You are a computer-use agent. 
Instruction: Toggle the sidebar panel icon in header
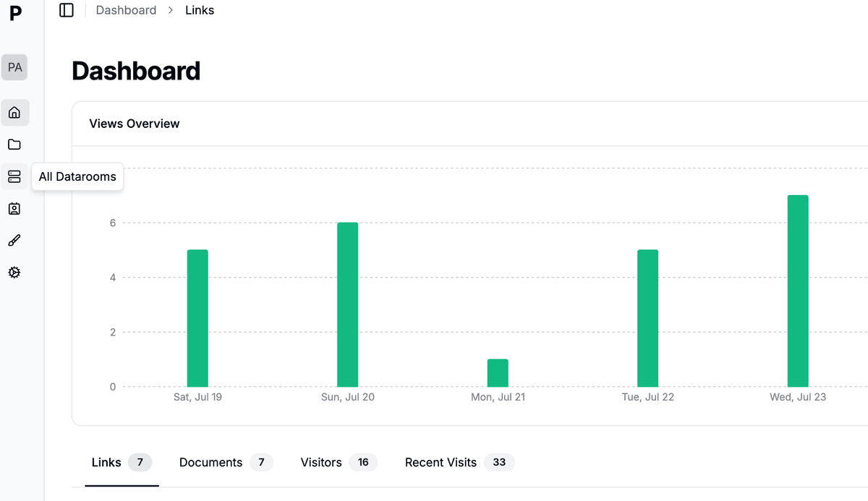[67, 10]
